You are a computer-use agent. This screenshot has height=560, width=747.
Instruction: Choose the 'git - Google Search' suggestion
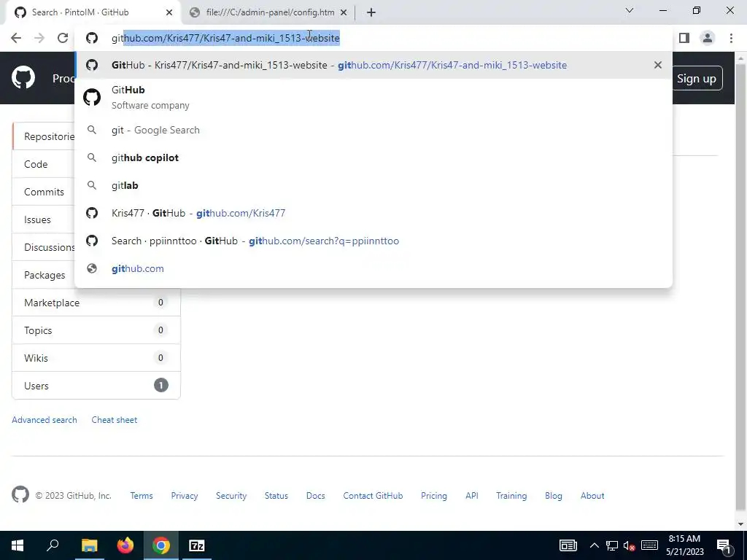click(373, 130)
